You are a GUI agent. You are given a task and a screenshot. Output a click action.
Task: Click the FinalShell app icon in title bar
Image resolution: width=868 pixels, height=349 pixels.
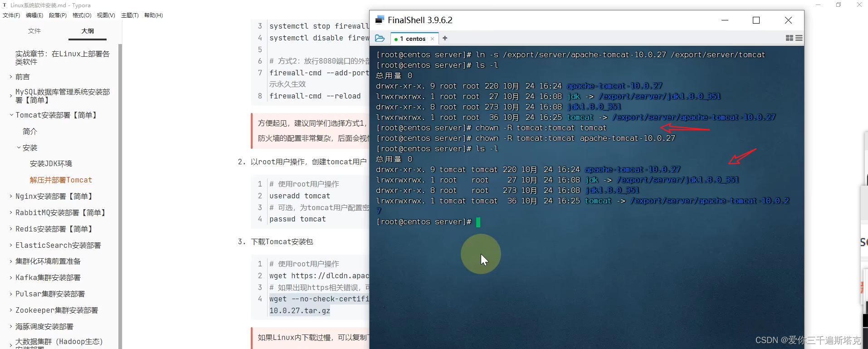pos(380,20)
